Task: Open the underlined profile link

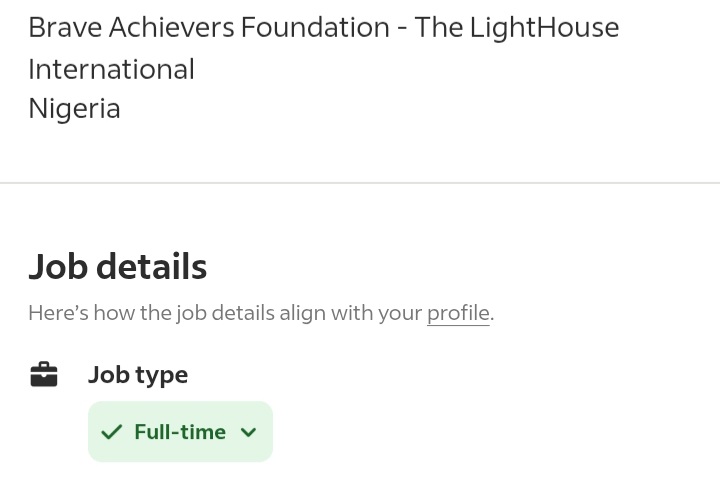Action: (x=458, y=314)
